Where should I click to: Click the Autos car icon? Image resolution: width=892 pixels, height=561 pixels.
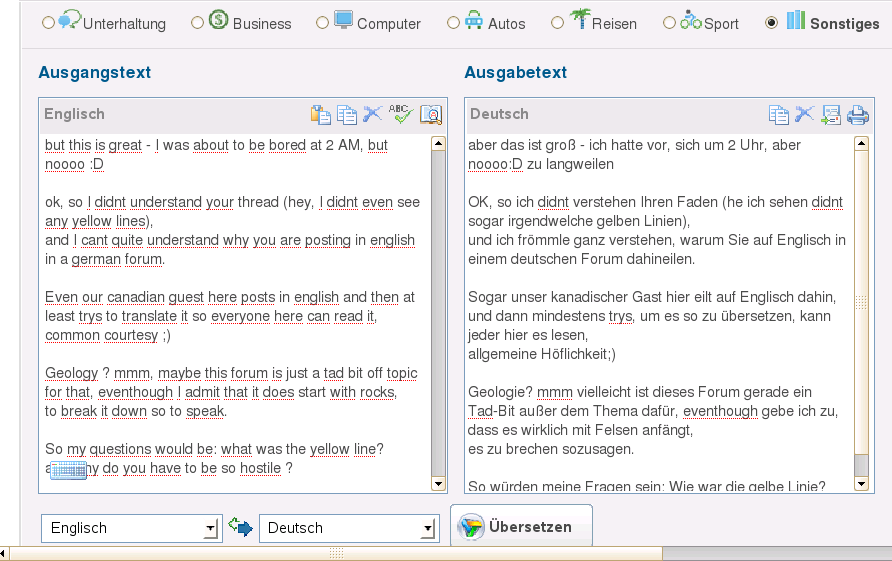474,19
